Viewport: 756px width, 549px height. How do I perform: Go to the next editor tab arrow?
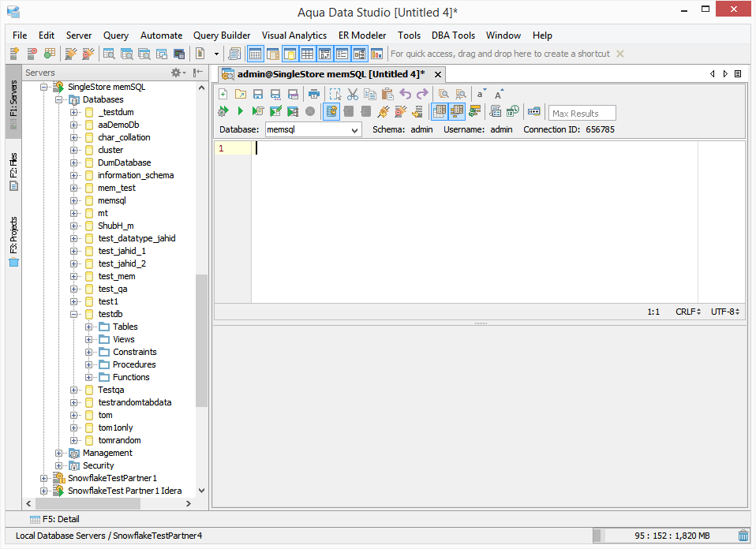point(725,73)
